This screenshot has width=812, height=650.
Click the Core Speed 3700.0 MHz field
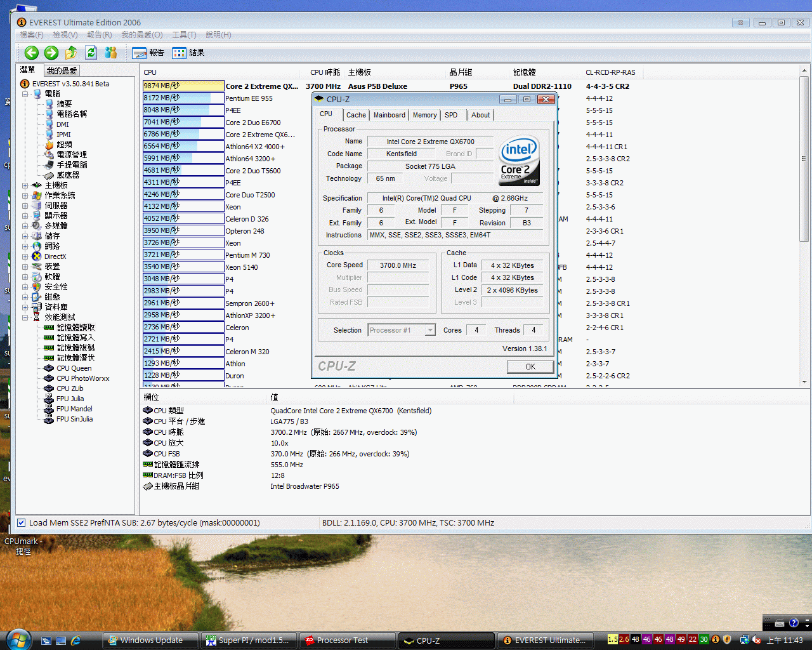pos(398,265)
